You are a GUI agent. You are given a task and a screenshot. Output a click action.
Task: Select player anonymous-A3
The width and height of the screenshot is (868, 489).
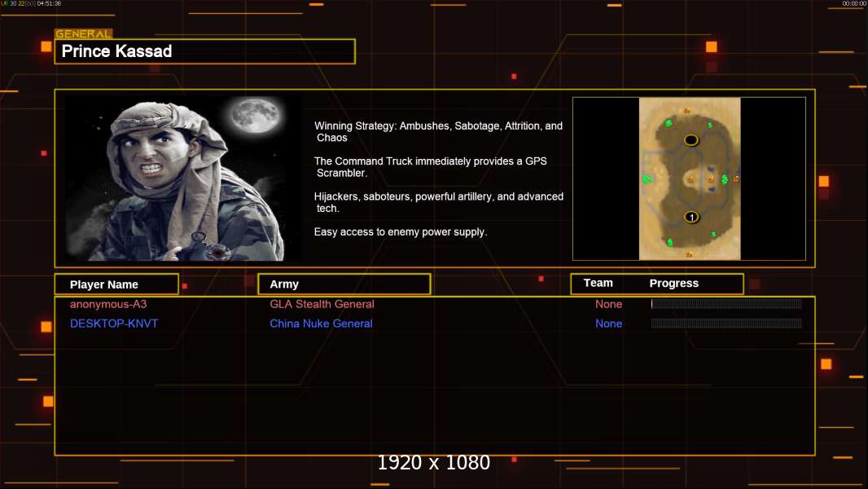pos(108,304)
